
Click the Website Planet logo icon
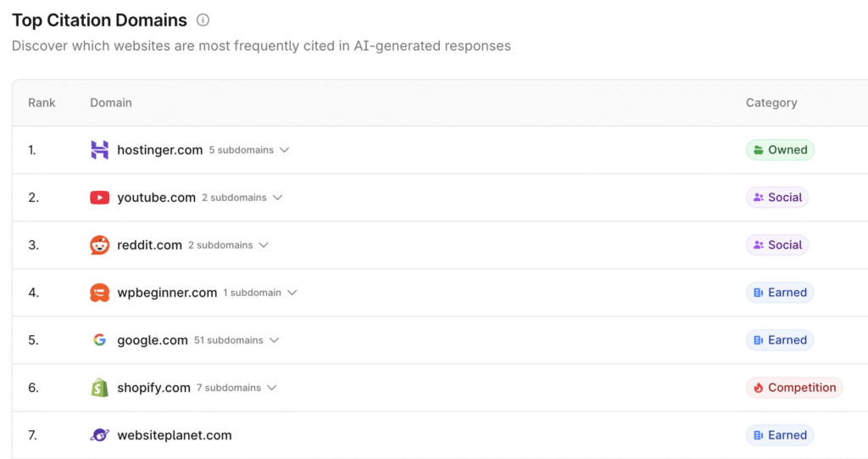[100, 435]
